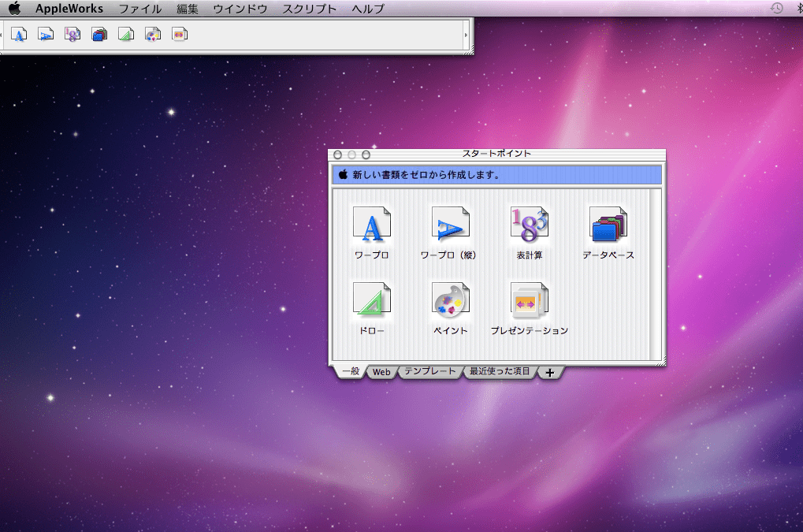Viewport: 803px width, 532px height.
Task: Open the 編集 menu
Action: click(x=187, y=9)
